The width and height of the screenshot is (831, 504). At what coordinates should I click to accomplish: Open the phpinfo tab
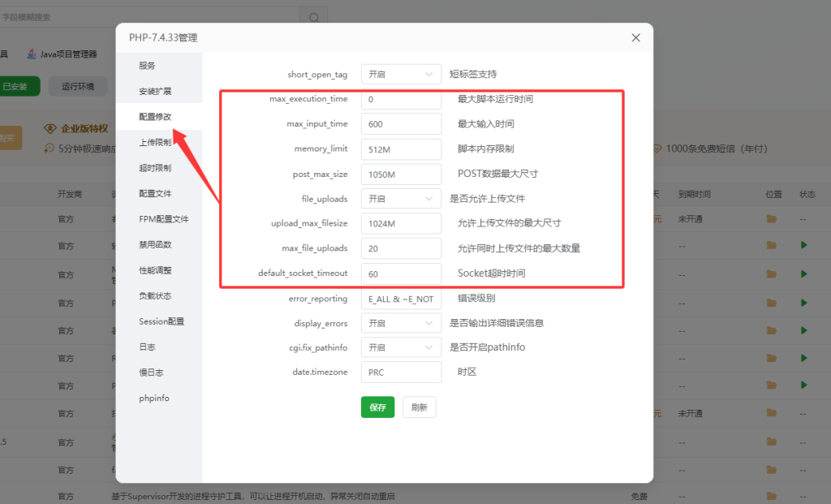(x=159, y=398)
